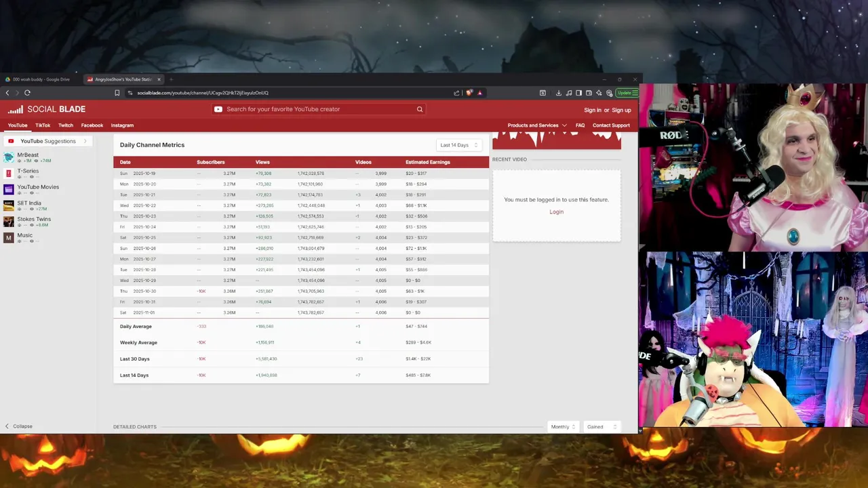Viewport: 868px width, 488px height.
Task: Bookmark this page via address bar icon
Action: [x=117, y=93]
